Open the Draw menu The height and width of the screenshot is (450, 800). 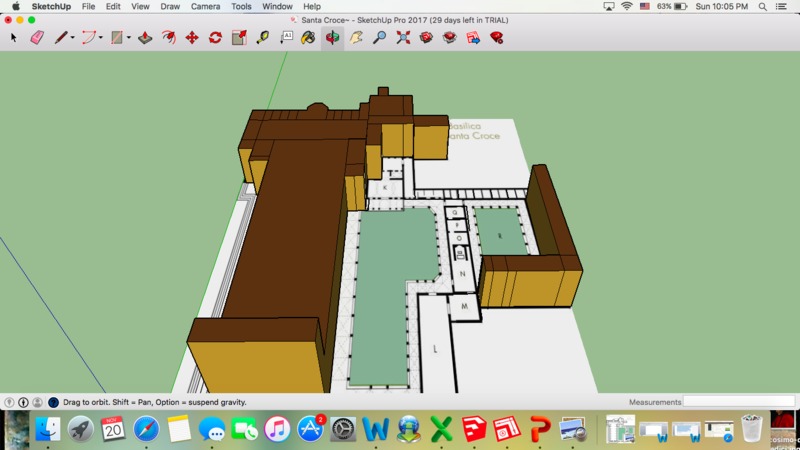click(170, 7)
